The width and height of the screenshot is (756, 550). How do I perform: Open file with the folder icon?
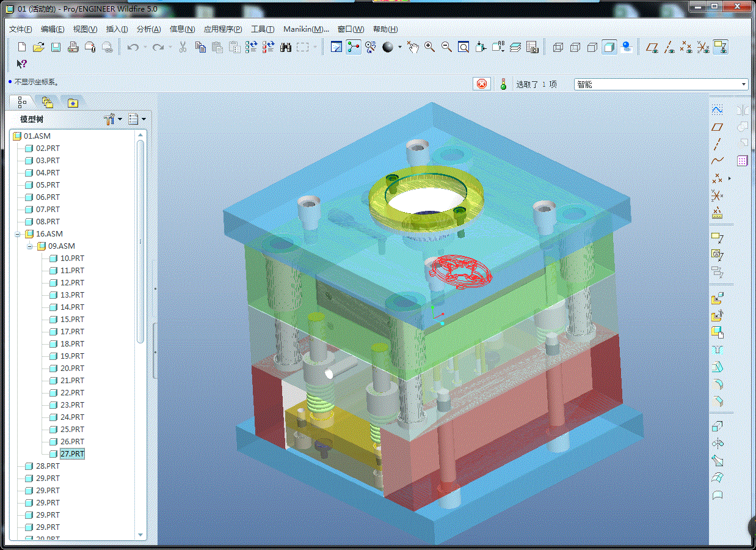tap(38, 47)
